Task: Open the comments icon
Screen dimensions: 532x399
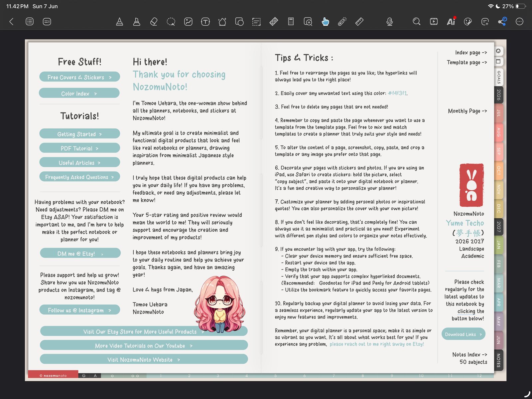Action: click(x=485, y=22)
